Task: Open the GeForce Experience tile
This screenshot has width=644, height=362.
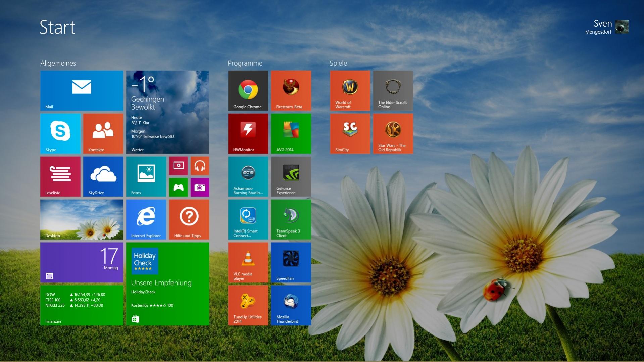Action: (x=291, y=176)
